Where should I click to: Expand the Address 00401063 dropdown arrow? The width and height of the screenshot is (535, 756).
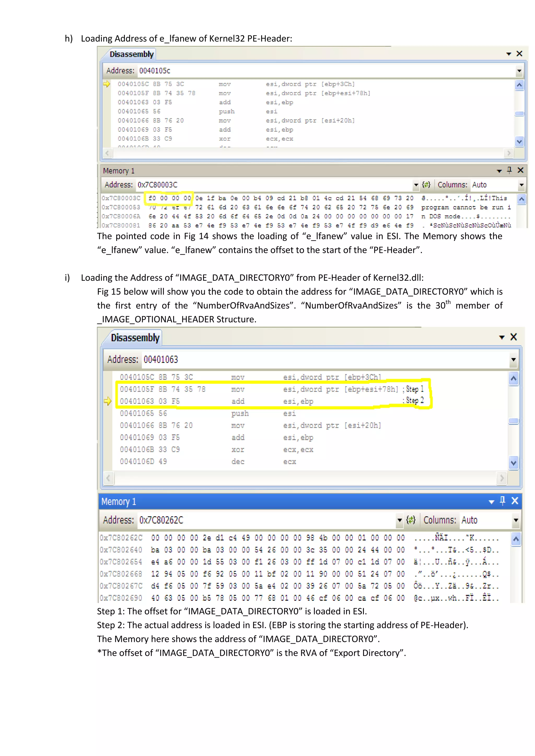(513, 359)
